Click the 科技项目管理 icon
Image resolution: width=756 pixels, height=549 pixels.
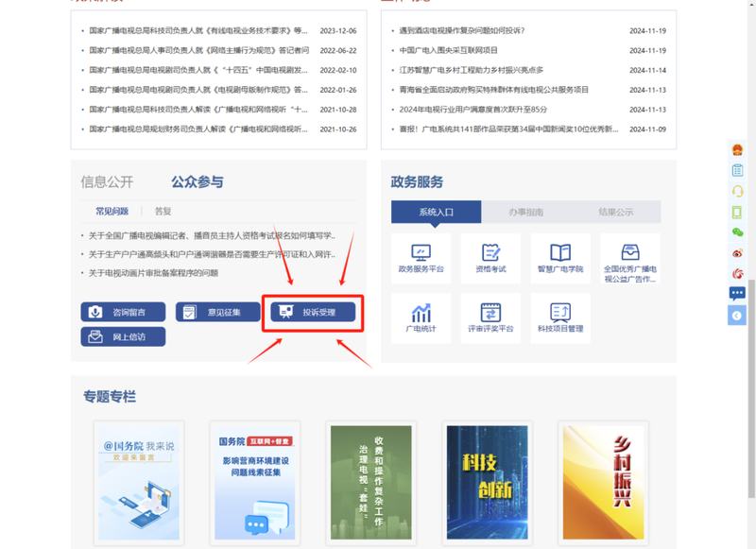[x=560, y=314]
